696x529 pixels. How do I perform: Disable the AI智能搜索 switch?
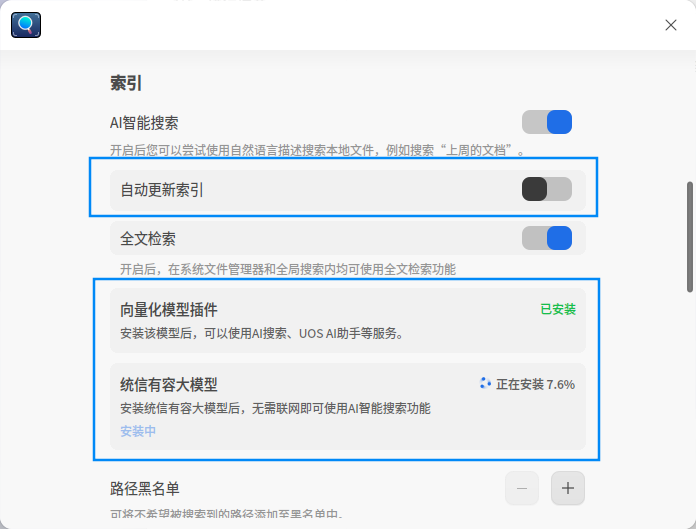coord(547,122)
